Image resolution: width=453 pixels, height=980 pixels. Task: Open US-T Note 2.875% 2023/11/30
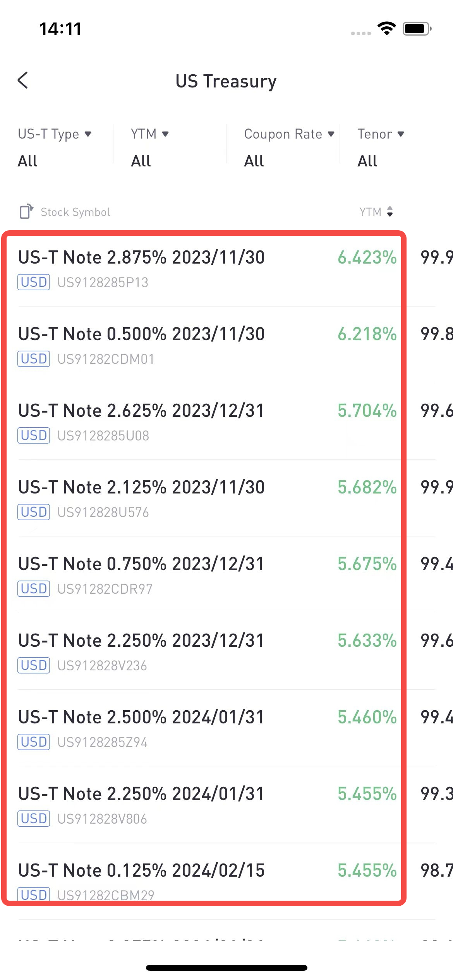pos(226,269)
